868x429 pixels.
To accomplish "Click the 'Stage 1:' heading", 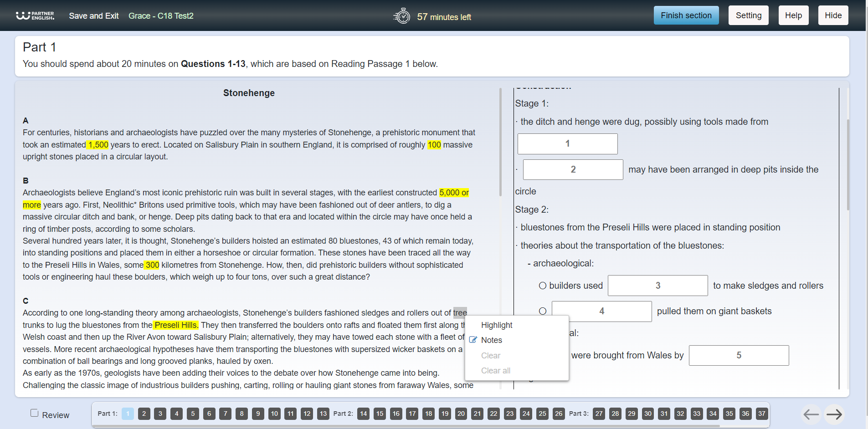I will [x=532, y=103].
